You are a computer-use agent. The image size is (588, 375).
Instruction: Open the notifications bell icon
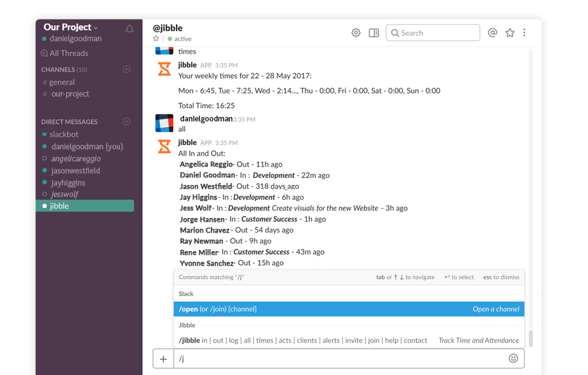pyautogui.click(x=130, y=29)
